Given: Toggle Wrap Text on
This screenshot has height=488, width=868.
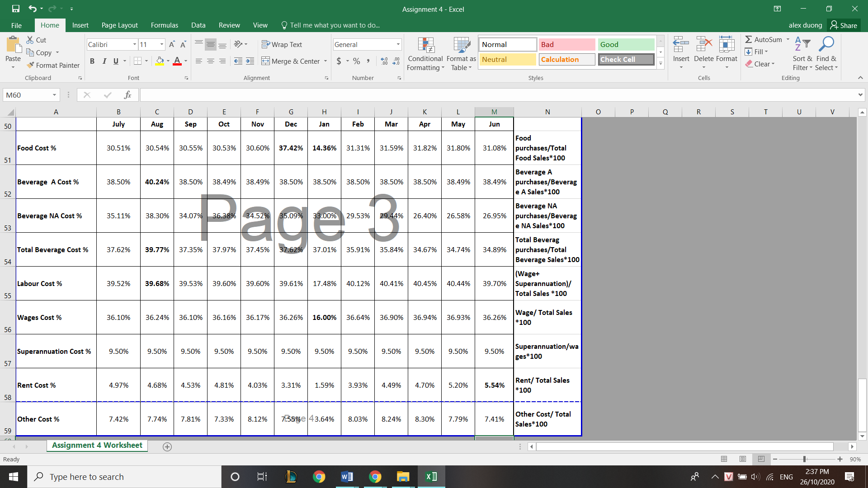Looking at the screenshot, I should click(282, 44).
